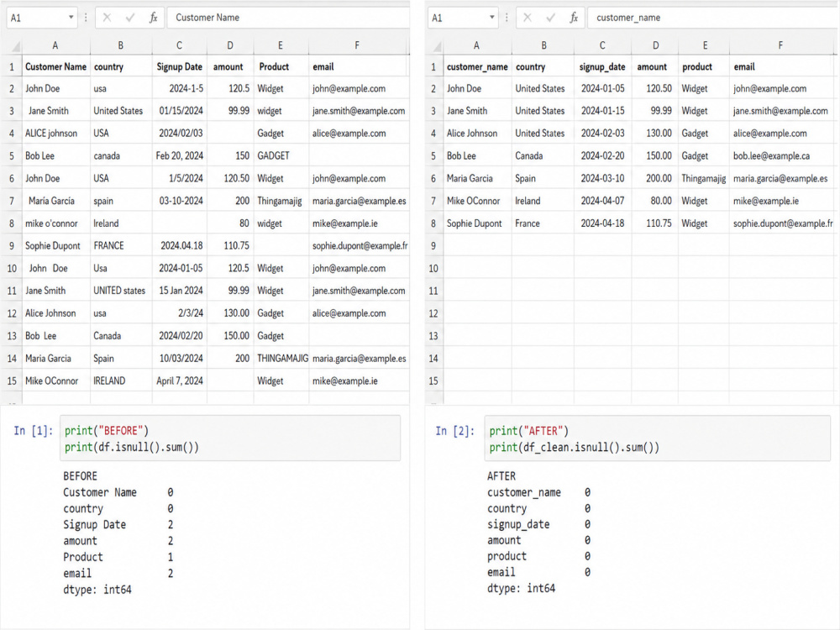Screen dimensions: 840x630
Task: Select cell with '2024-04-07'
Action: tap(602, 201)
